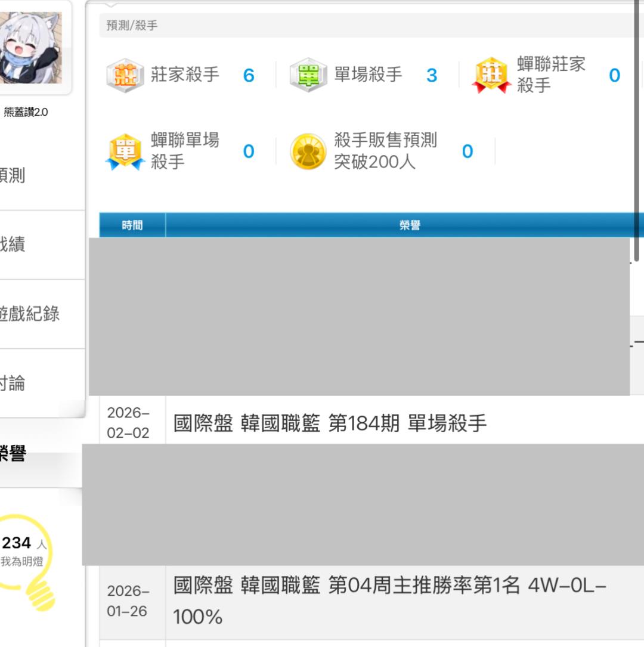Click the date cell 2026-01-26
Screen dimensions: 644x647
click(x=128, y=601)
